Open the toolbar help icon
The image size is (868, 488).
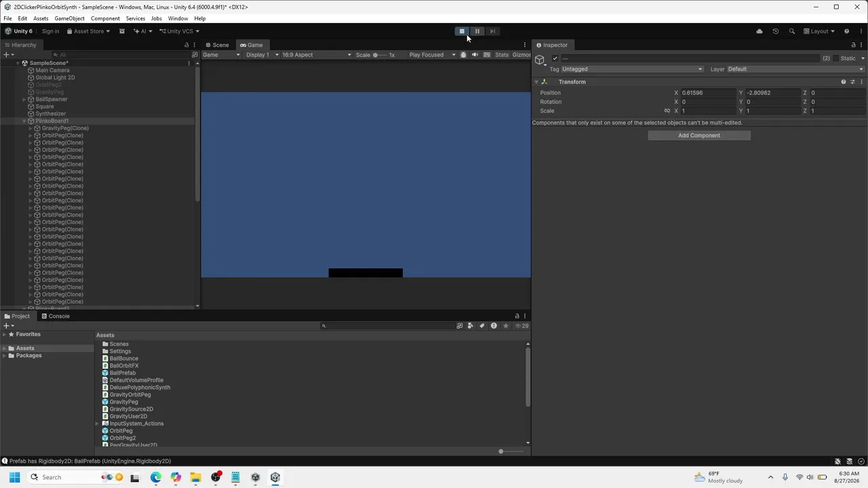[846, 31]
